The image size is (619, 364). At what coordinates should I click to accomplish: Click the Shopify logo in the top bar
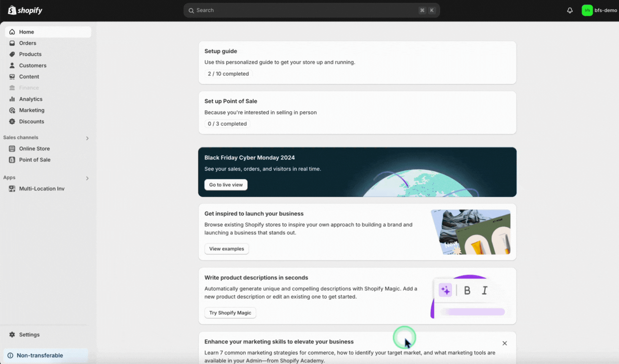point(25,11)
